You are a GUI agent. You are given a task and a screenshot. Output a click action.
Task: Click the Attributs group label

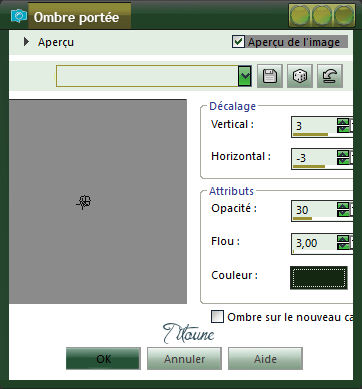(231, 191)
